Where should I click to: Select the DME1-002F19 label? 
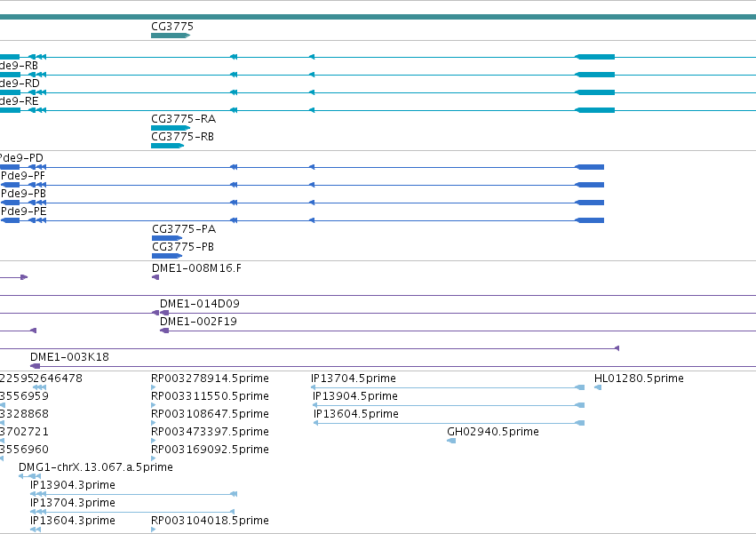coord(198,322)
